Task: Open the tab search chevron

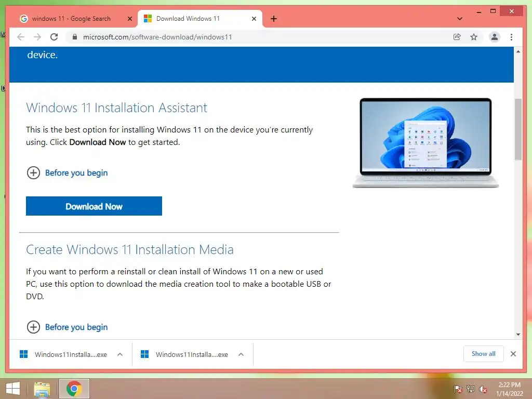Action: (460, 19)
